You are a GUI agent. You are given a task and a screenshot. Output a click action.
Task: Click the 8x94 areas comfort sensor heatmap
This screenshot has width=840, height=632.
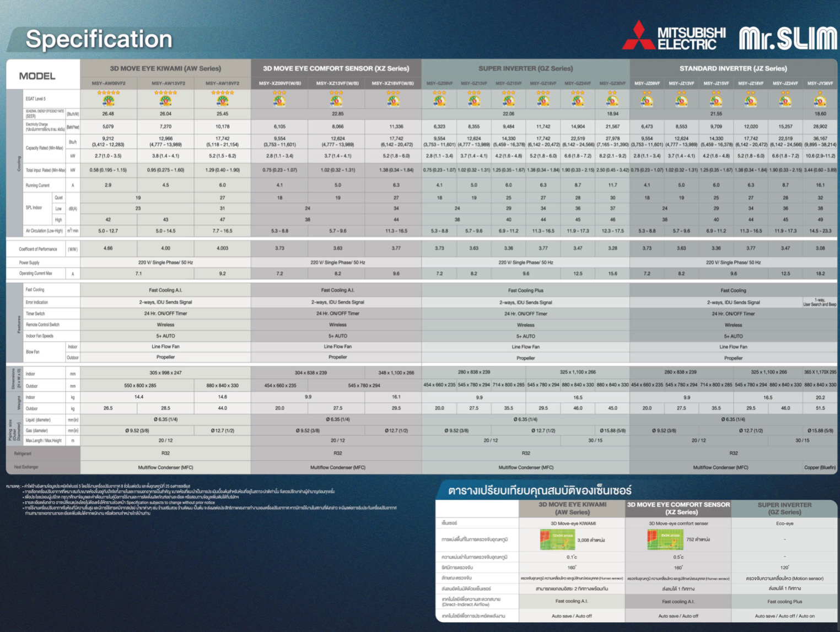point(664,539)
